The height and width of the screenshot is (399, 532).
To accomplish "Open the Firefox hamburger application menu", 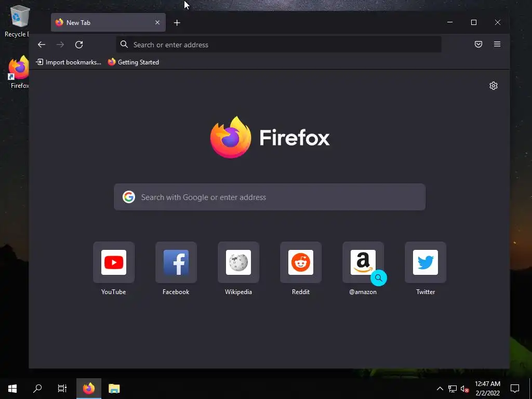I will (x=497, y=44).
